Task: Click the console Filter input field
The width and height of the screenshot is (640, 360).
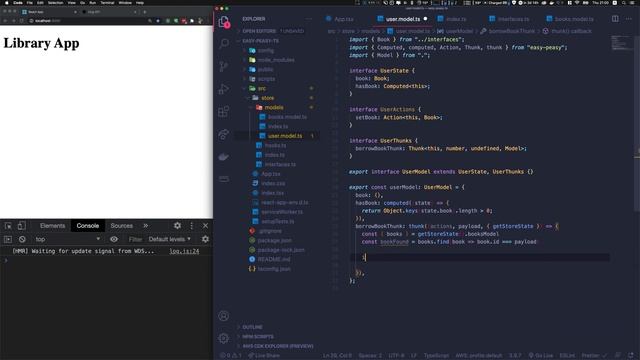Action: click(x=135, y=239)
